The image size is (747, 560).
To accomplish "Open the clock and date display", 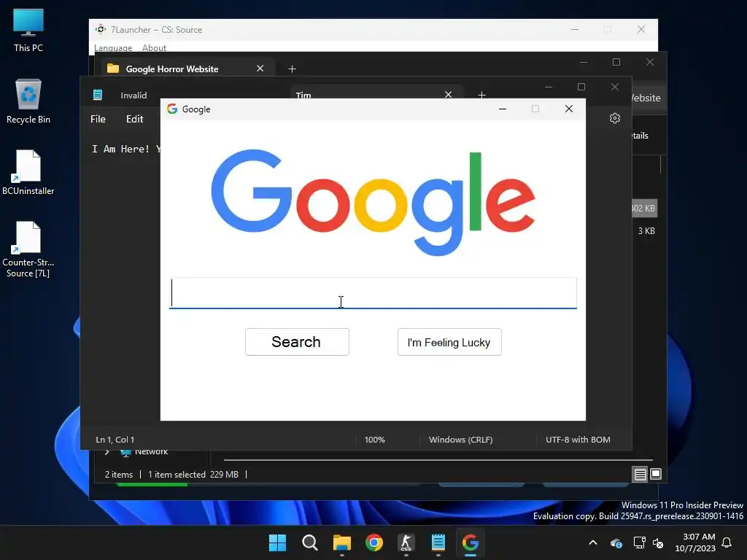I will coord(695,542).
